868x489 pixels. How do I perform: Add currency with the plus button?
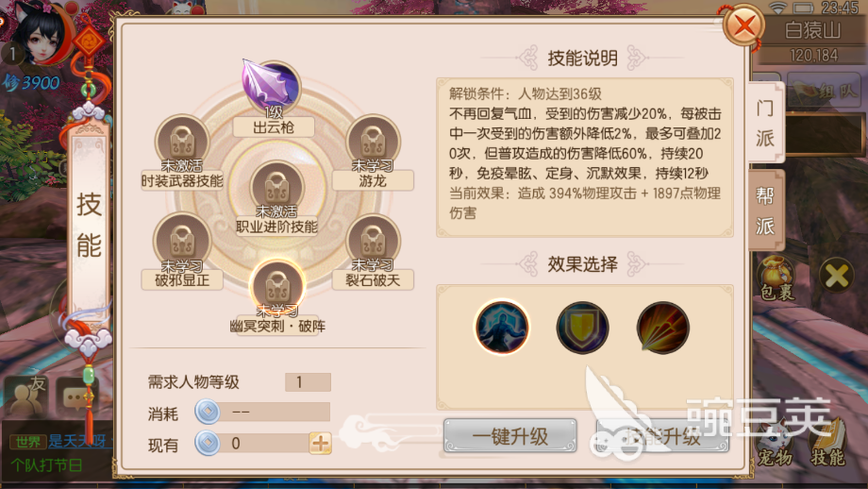pyautogui.click(x=321, y=444)
